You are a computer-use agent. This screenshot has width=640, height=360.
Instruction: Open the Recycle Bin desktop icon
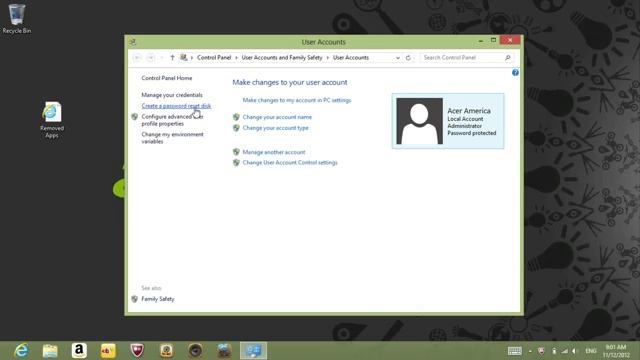[17, 19]
